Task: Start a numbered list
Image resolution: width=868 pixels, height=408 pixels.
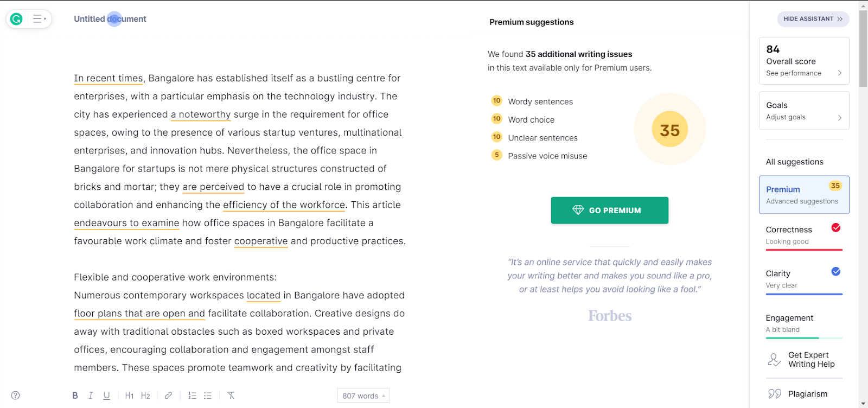Action: coord(192,396)
